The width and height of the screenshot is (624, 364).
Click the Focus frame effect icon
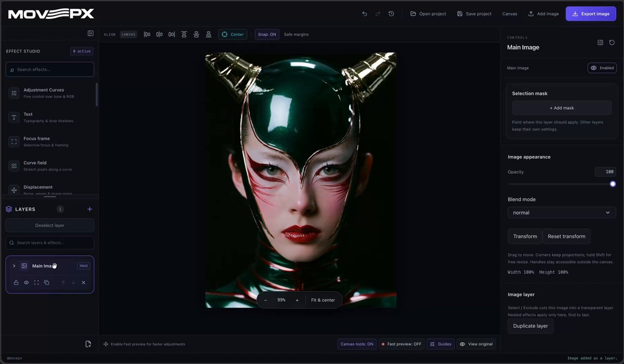[14, 141]
